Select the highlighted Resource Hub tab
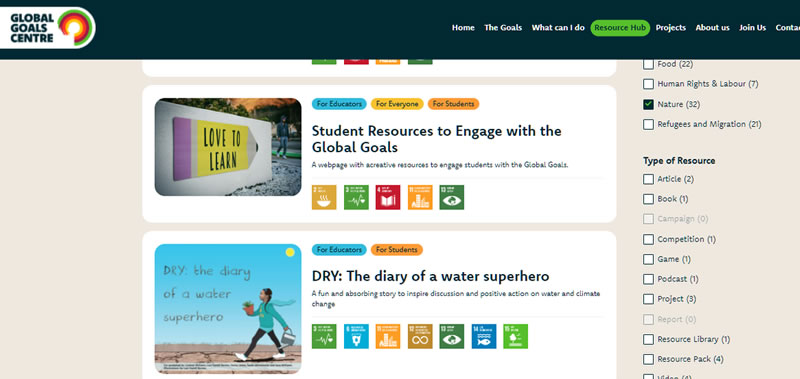Viewport: 800px width, 379px height. (x=620, y=28)
